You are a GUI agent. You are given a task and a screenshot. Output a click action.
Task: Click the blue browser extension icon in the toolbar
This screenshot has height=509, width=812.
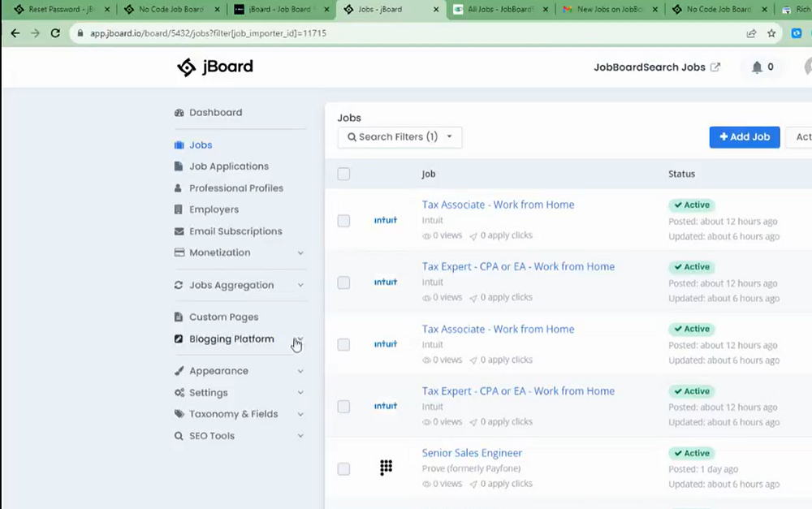[x=797, y=33]
